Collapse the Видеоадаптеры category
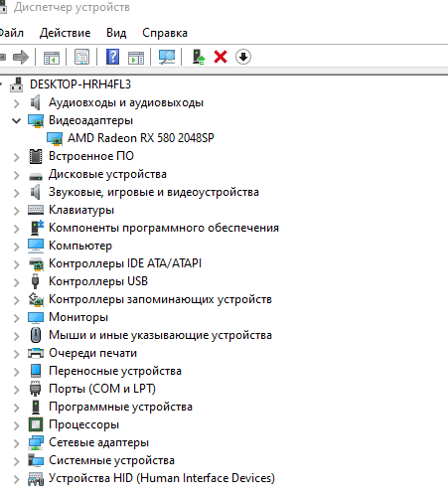The image size is (448, 501). pos(16,121)
